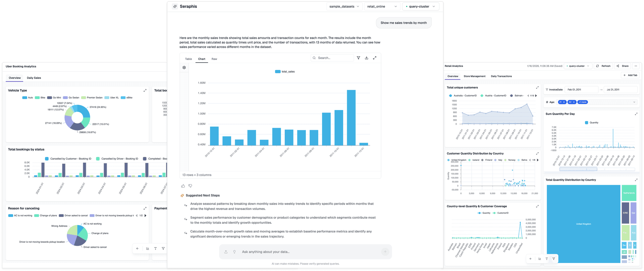Toggle Cancelled by Customer - Booking ID legend
Screen dimensions: 644x271
(68, 159)
